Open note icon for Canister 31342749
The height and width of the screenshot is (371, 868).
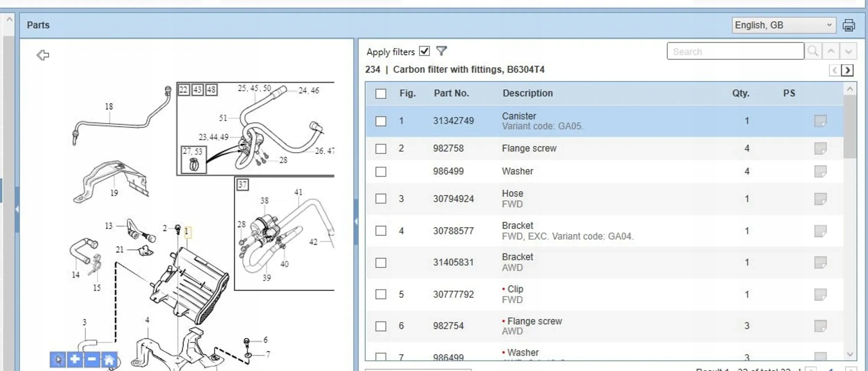click(x=820, y=121)
